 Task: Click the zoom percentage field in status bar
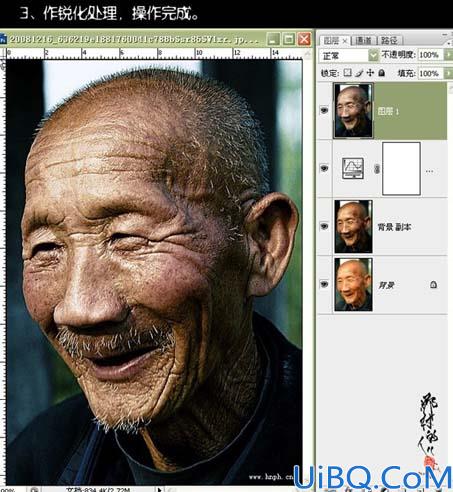pyautogui.click(x=8, y=490)
